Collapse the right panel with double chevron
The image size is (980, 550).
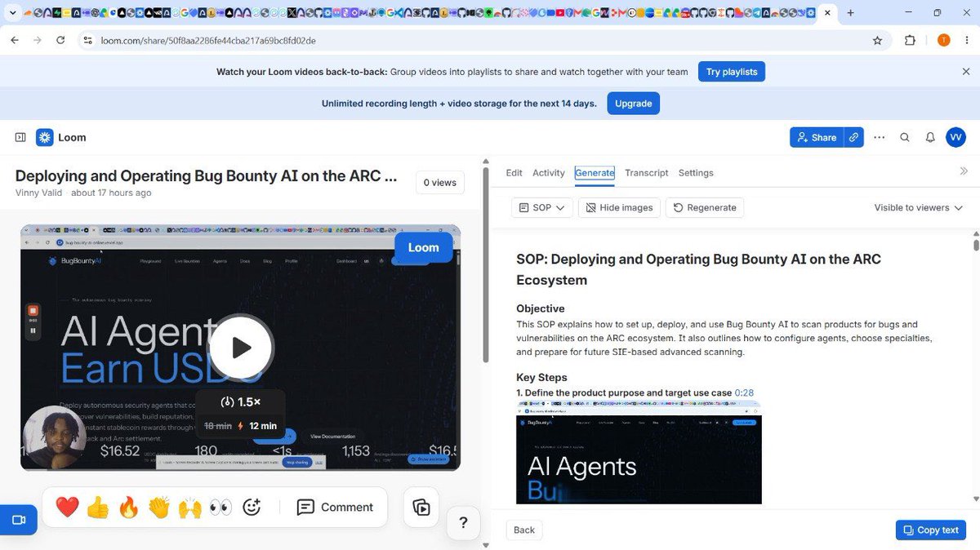tap(964, 171)
